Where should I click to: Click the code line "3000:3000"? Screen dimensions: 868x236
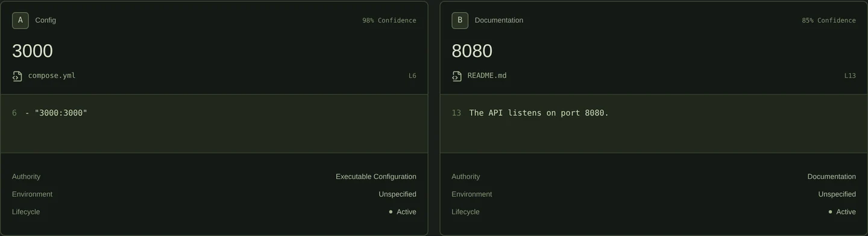[x=56, y=113]
